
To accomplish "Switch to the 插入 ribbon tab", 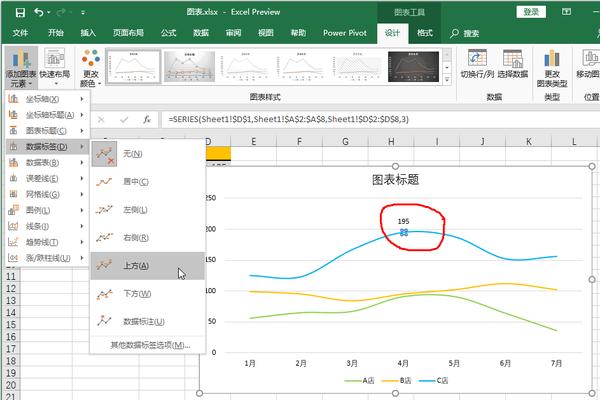I will 88,33.
